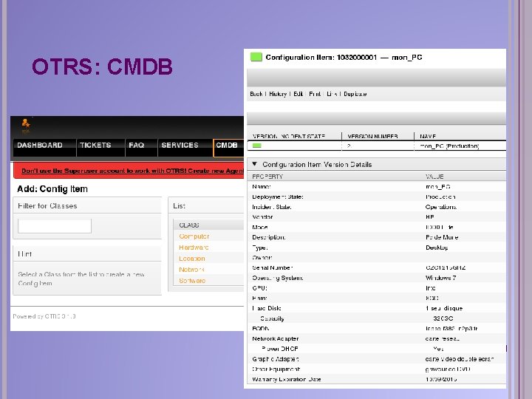The image size is (532, 399).
Task: Collapse Configuration Item Version Details section
Action: [x=254, y=164]
